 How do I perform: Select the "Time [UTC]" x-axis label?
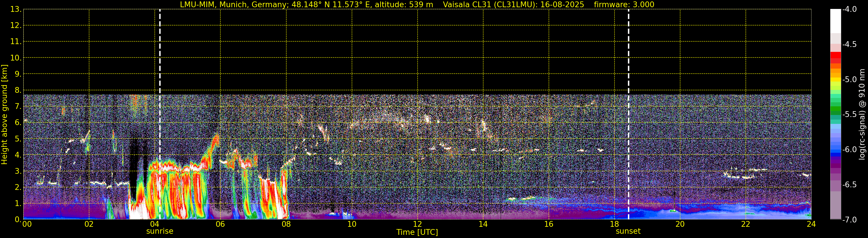click(417, 232)
